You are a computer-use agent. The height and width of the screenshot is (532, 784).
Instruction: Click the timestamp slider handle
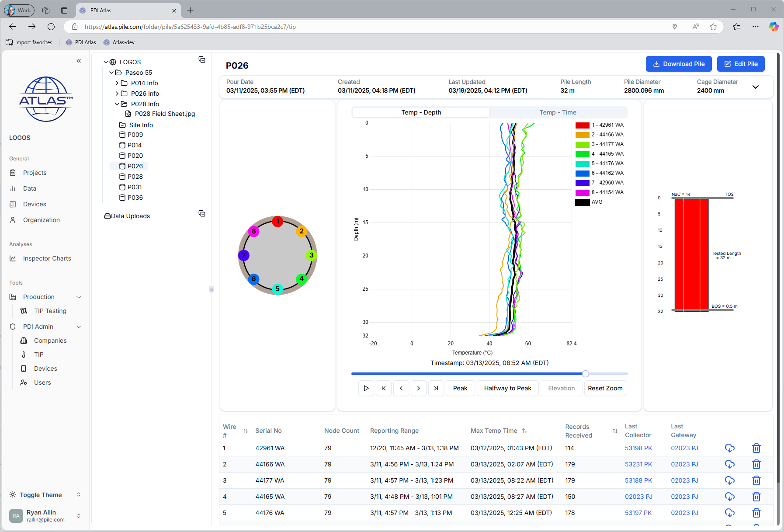[x=585, y=374]
